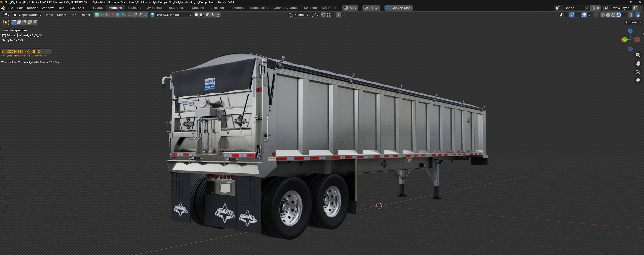Image resolution: width=644 pixels, height=255 pixels.
Task: Select solid viewport shading mode
Action: pos(608,15)
